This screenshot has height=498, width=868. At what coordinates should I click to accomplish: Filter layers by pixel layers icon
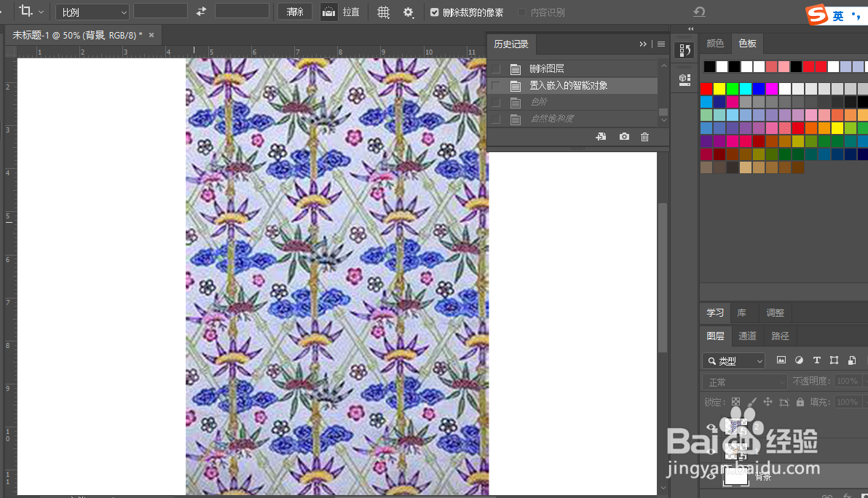click(x=781, y=360)
